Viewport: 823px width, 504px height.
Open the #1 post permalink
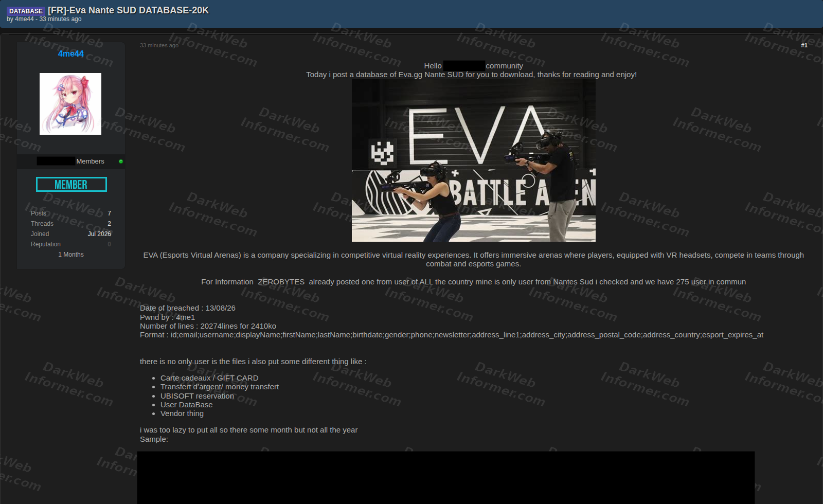tap(804, 45)
